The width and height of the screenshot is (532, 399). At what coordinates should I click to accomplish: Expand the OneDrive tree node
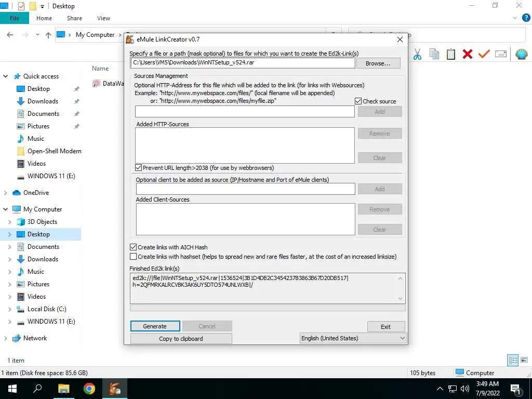5,193
